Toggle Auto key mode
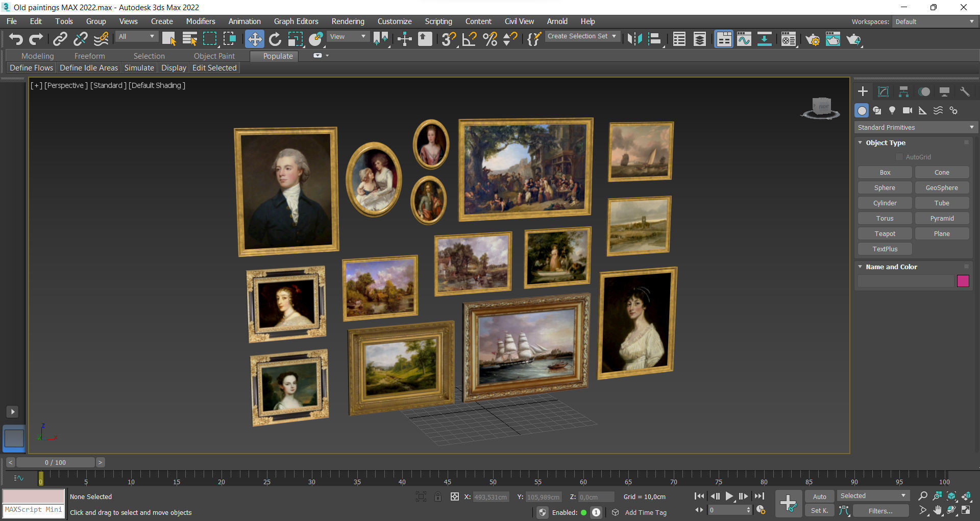 (819, 496)
